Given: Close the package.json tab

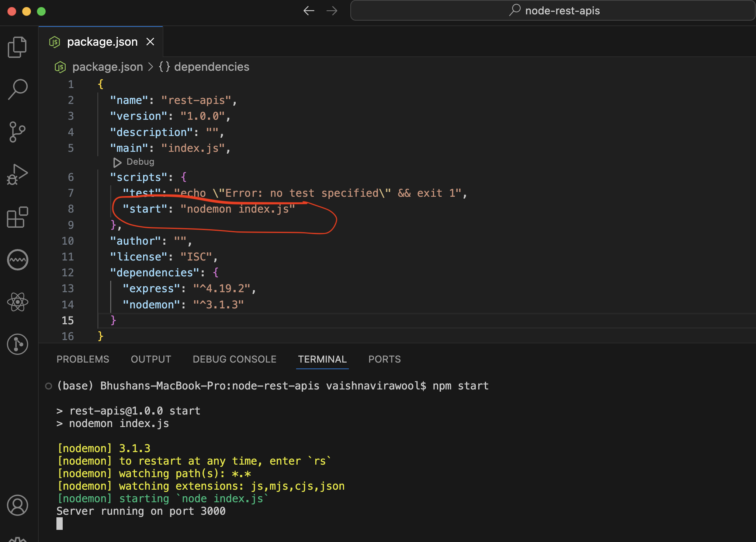Looking at the screenshot, I should click(x=150, y=42).
